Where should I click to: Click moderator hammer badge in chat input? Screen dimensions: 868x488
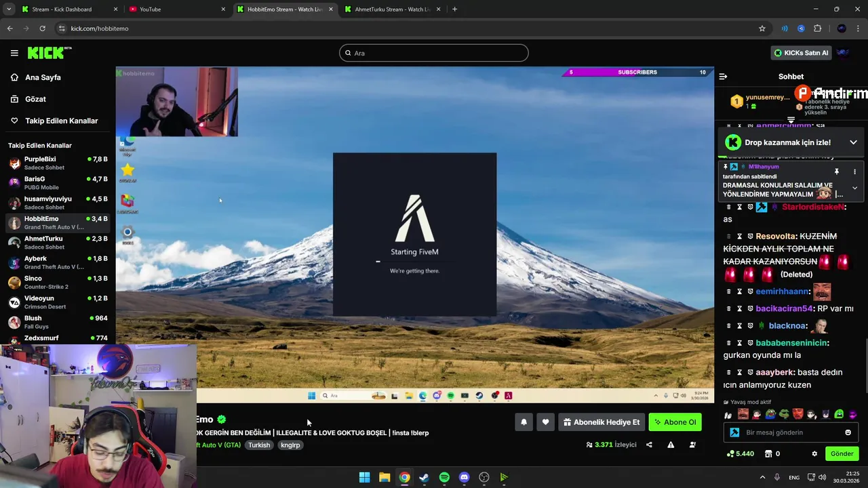coord(734,432)
